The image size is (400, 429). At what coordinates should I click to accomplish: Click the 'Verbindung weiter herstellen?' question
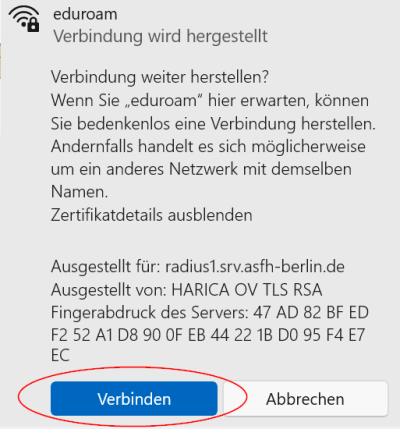pos(160,77)
